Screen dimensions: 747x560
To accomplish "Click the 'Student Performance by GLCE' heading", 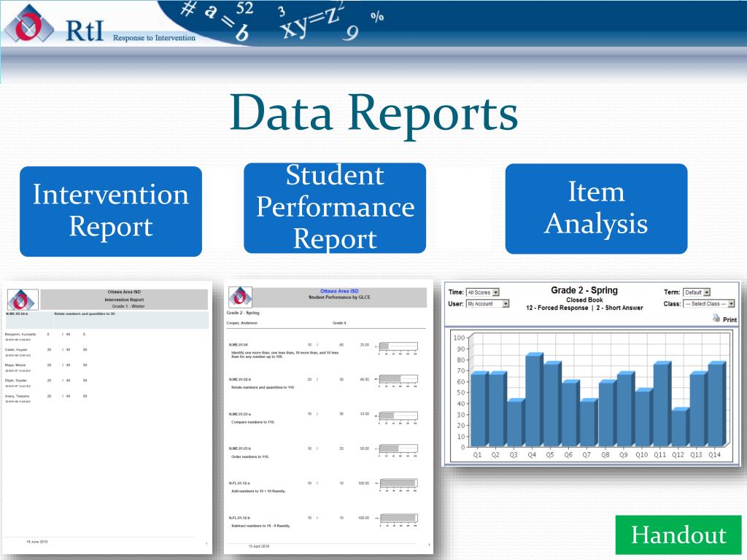I will tap(339, 297).
